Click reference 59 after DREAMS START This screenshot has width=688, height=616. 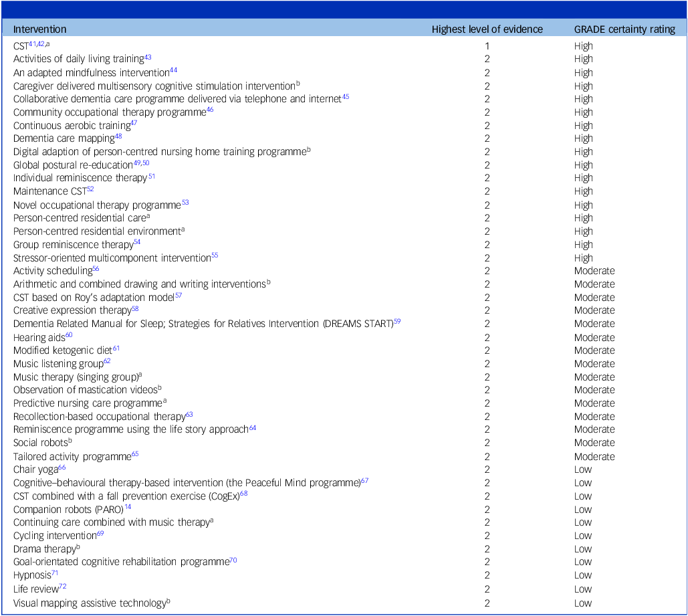click(397, 322)
